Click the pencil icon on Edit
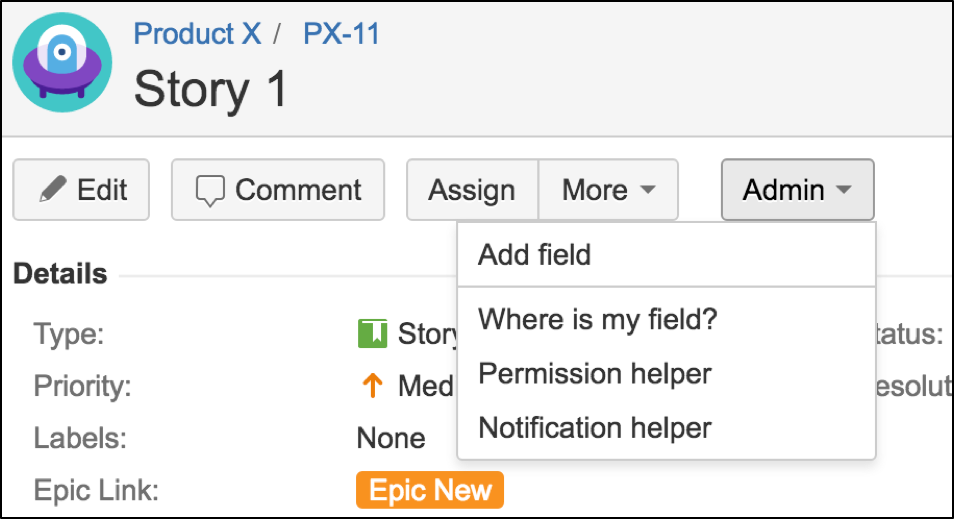The width and height of the screenshot is (954, 519). tap(53, 189)
